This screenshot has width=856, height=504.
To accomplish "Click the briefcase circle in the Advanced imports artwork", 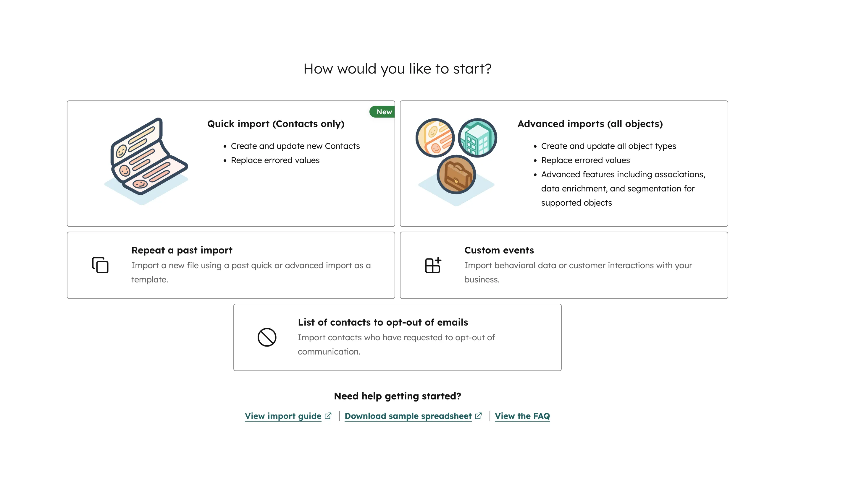I will pos(456,175).
